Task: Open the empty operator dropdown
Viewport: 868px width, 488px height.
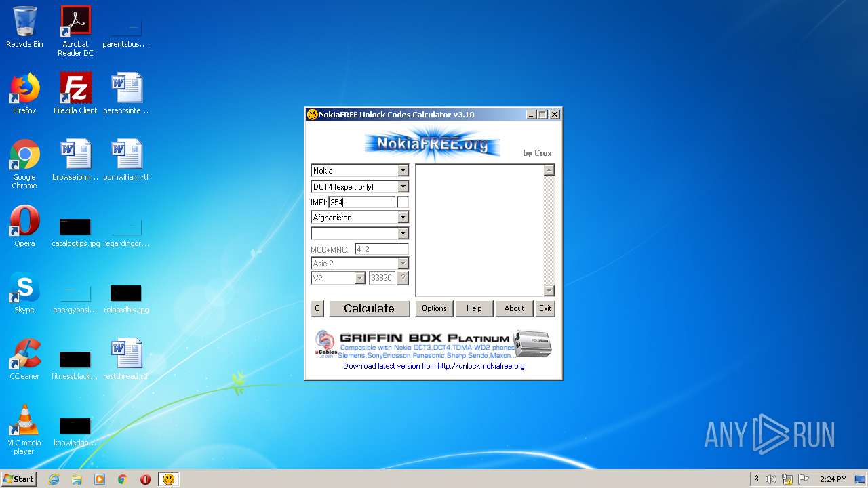Action: point(403,233)
